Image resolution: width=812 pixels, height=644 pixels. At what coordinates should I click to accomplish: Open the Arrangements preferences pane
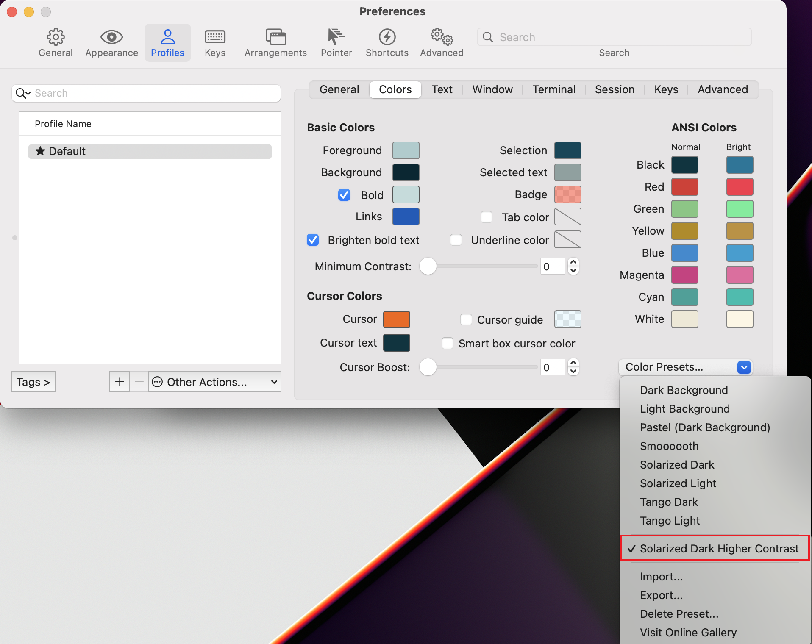(275, 43)
